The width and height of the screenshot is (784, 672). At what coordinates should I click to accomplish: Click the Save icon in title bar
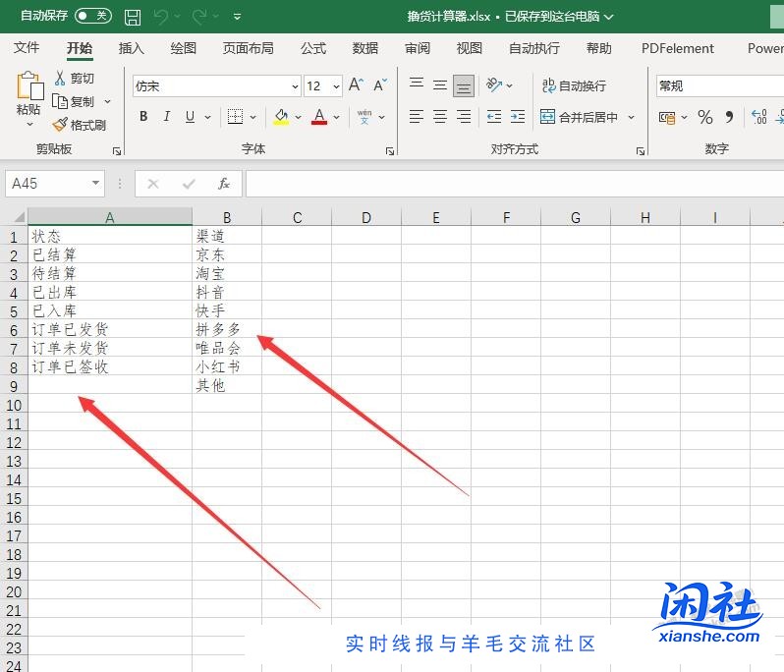132,17
